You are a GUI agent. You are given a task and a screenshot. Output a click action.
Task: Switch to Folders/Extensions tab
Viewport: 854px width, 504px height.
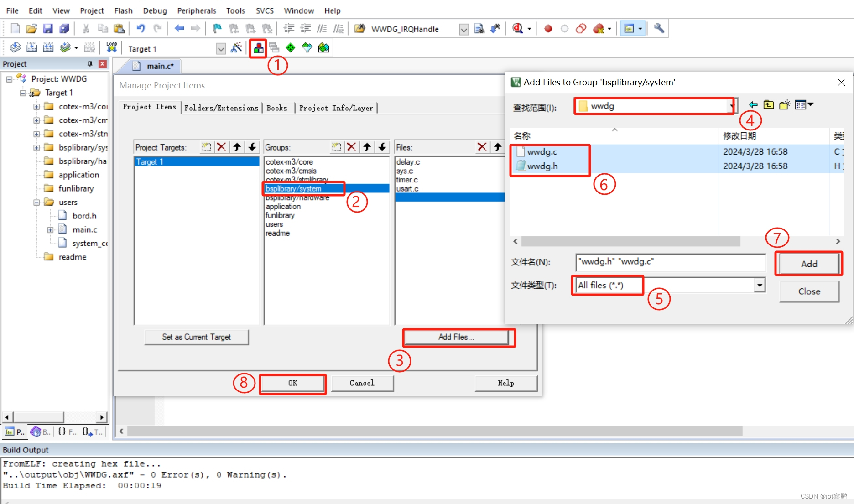click(221, 108)
